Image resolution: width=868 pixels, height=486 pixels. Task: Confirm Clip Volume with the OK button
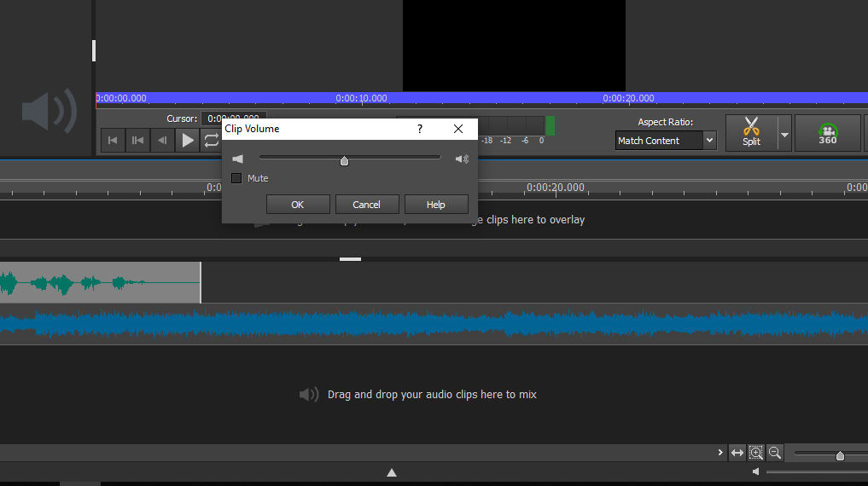pyautogui.click(x=298, y=205)
